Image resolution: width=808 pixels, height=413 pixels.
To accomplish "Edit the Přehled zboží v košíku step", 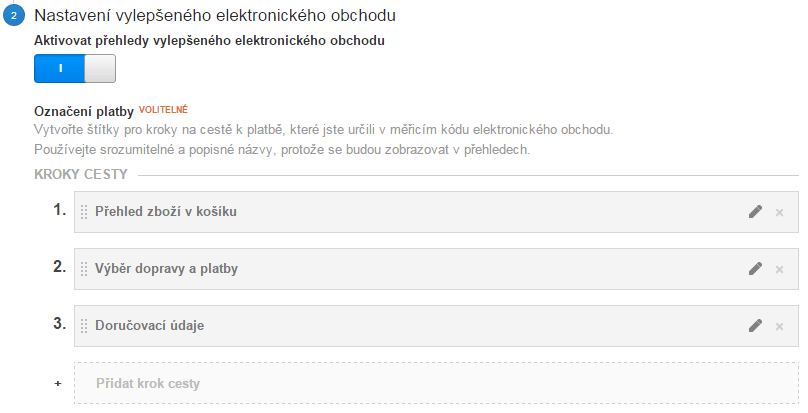I will tap(755, 211).
